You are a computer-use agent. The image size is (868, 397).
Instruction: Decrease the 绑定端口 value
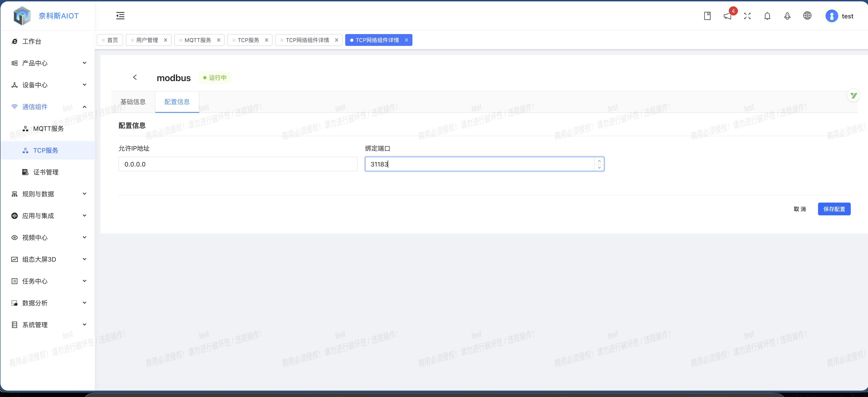(x=599, y=167)
